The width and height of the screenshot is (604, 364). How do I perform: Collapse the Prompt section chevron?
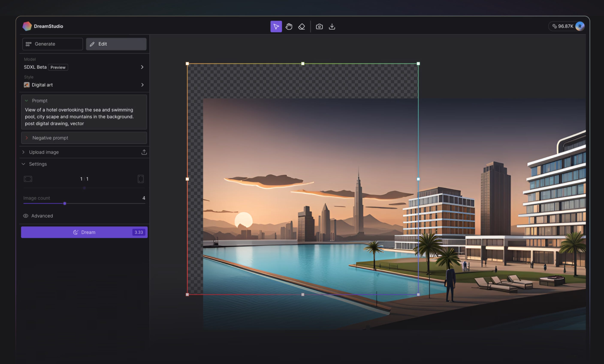tap(26, 101)
